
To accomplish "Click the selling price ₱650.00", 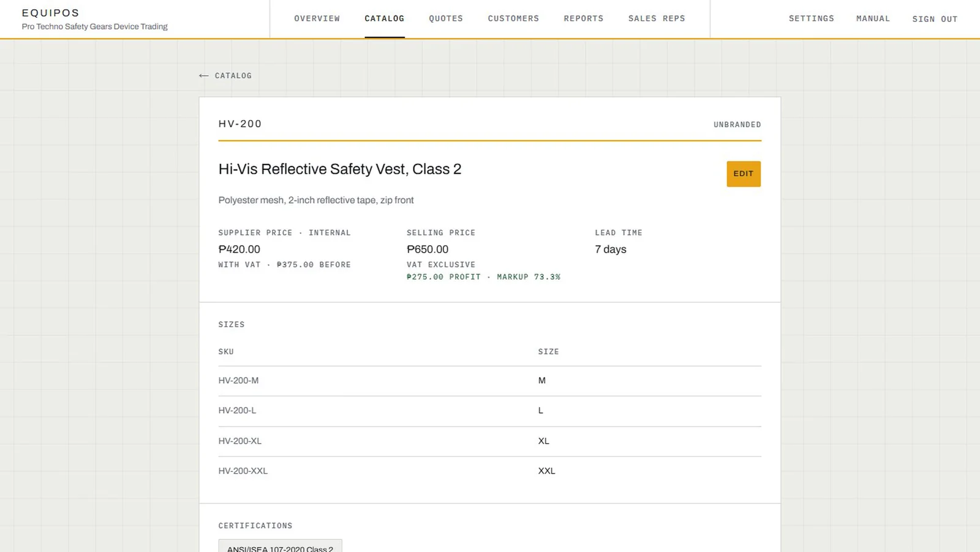I will tap(428, 249).
